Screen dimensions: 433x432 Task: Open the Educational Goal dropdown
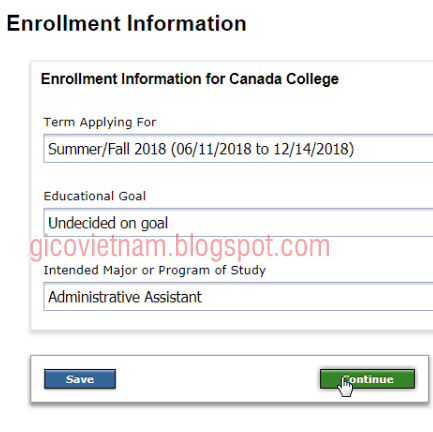coord(238,223)
